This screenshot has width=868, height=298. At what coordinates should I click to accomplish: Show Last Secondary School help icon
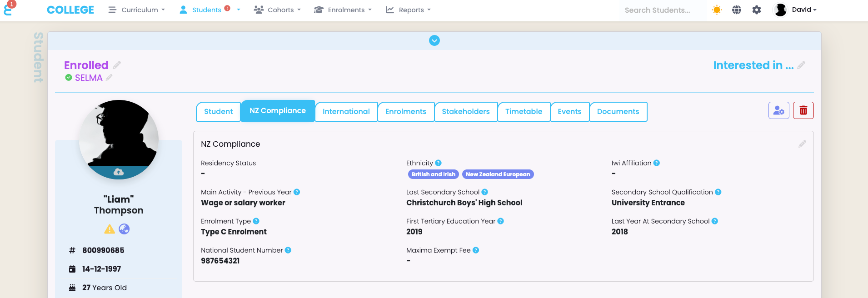tap(484, 192)
